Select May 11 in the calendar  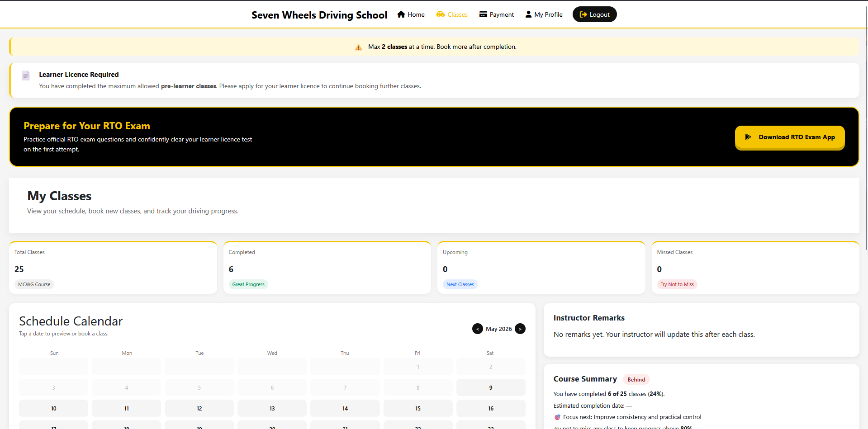[x=127, y=409]
